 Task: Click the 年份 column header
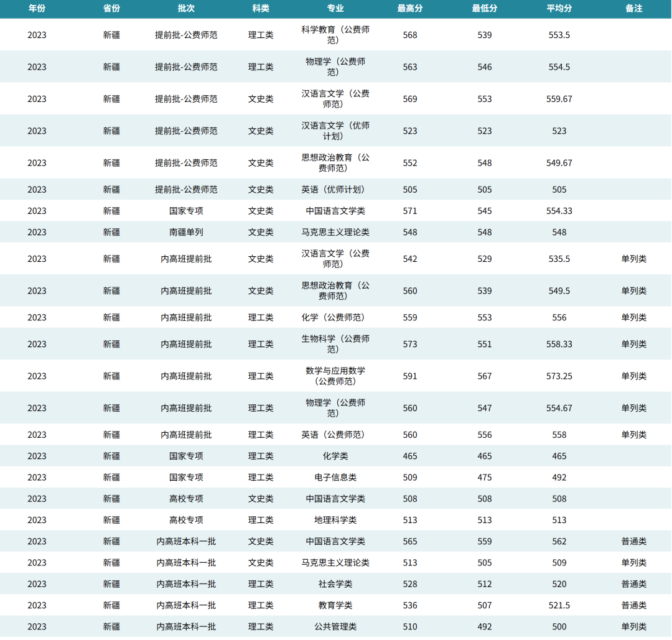point(37,8)
